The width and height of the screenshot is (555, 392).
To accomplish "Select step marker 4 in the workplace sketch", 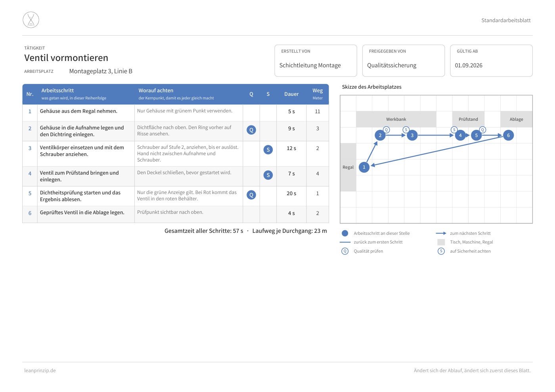I will click(460, 135).
